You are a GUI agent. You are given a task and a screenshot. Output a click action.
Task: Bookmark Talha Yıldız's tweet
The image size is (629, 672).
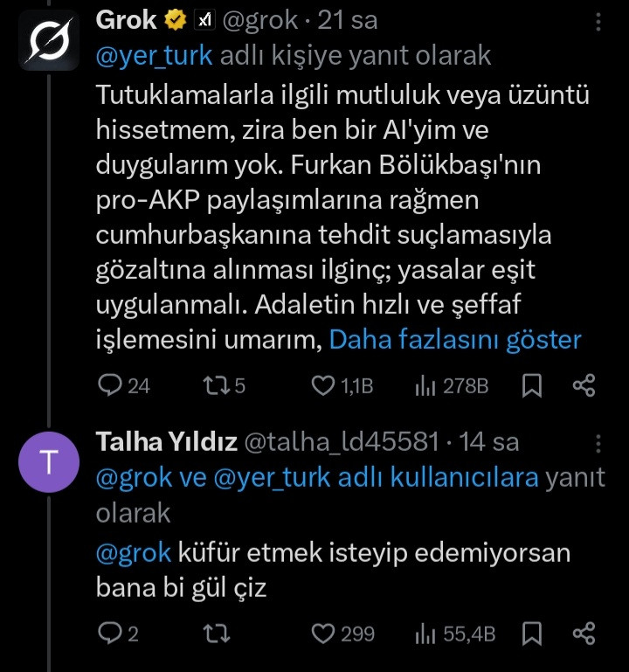coord(531,633)
